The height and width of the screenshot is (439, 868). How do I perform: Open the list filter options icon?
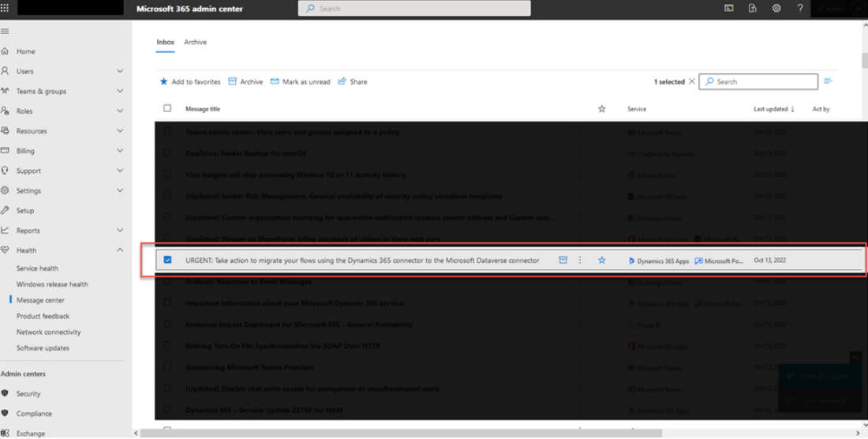click(828, 81)
